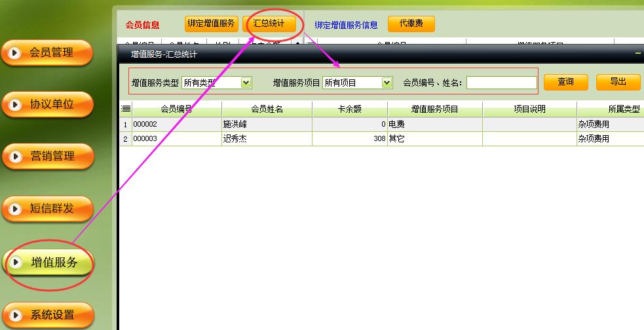The width and height of the screenshot is (644, 330).
Task: Click the 查询 button
Action: click(x=565, y=82)
